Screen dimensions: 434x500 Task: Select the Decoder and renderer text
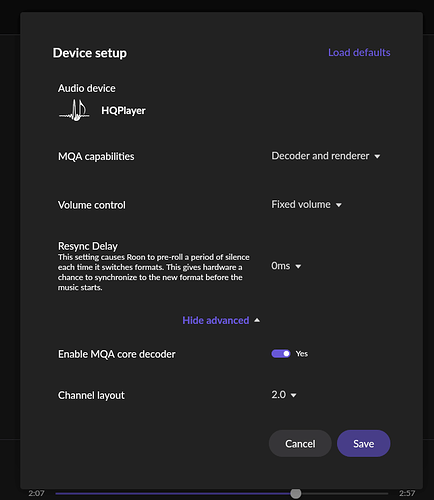[320, 156]
